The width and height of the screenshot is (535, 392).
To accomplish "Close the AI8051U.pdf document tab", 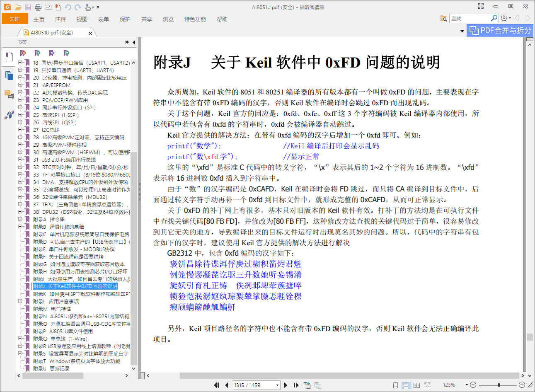I will tap(90, 33).
